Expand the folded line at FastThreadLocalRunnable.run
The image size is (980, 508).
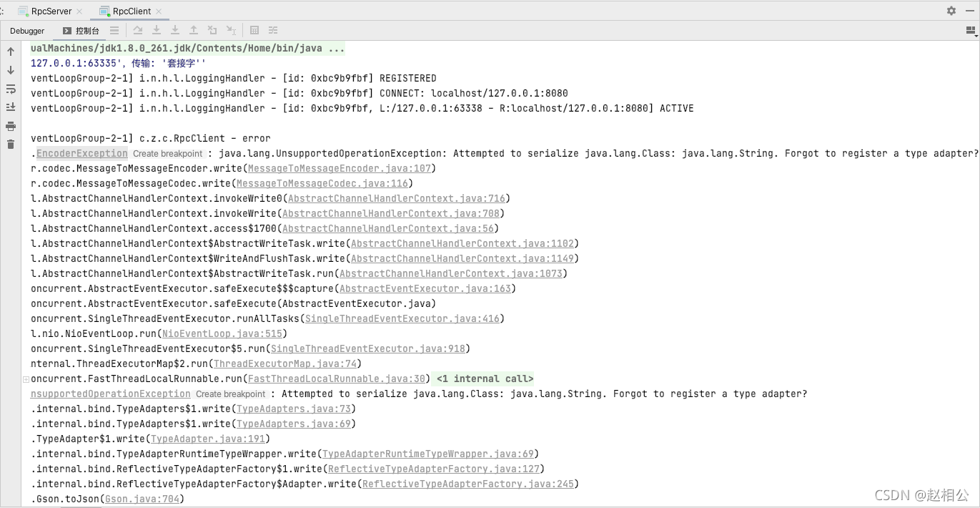point(26,379)
